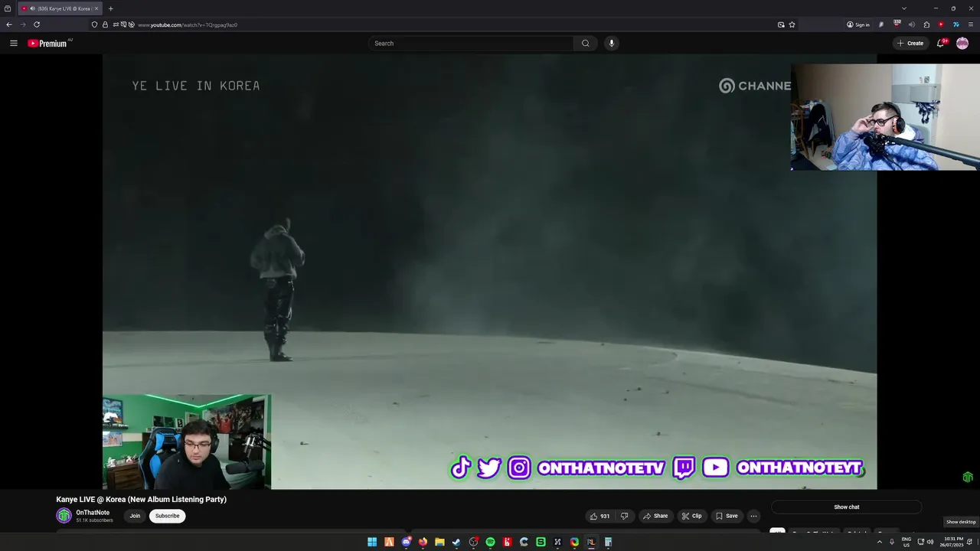Toggle picture-in-picture from the address bar
Screen dimensions: 980x551
(781, 24)
